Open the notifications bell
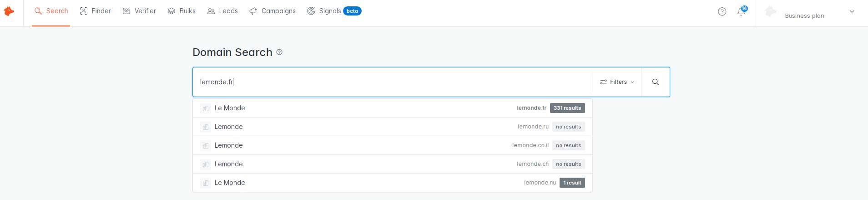868x200 pixels. point(742,12)
